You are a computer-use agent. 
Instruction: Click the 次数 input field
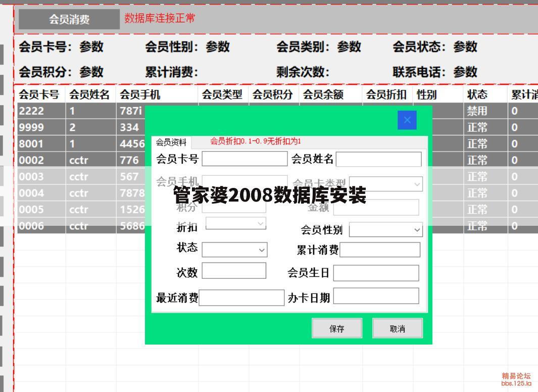[x=234, y=271]
